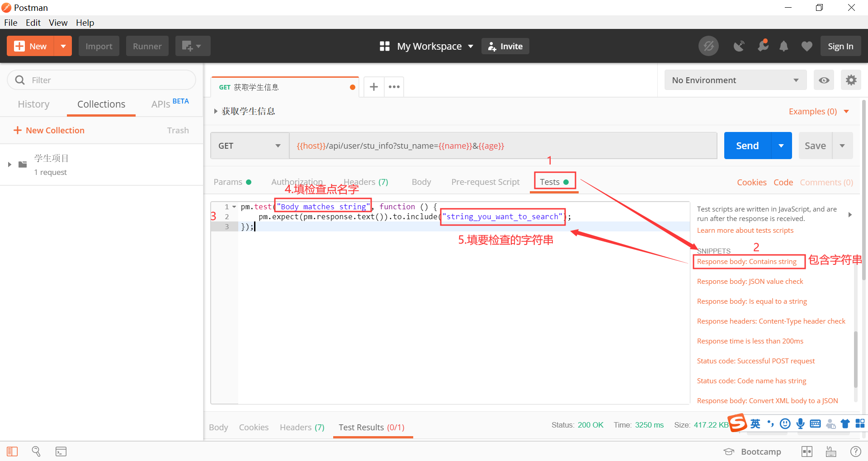Click the Filter search magnifier icon
Image resolution: width=868 pixels, height=461 pixels.
pyautogui.click(x=20, y=80)
